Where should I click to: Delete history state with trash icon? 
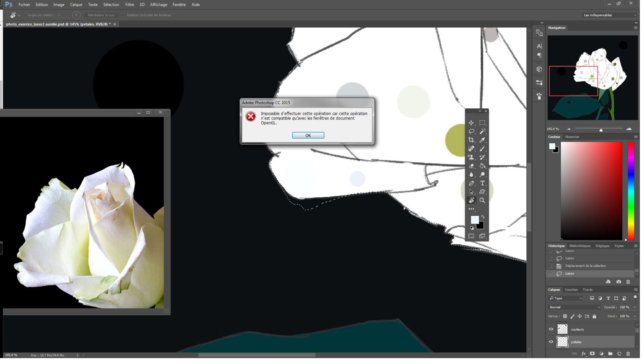628,282
